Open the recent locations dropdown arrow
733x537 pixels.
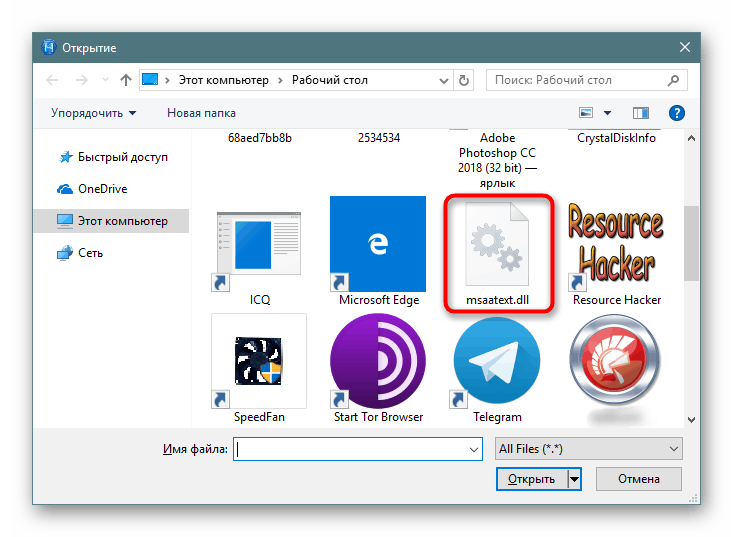[x=106, y=80]
